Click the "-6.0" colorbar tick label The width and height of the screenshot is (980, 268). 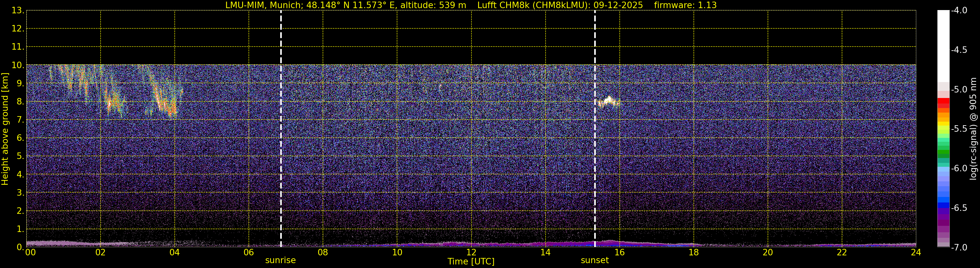point(959,168)
